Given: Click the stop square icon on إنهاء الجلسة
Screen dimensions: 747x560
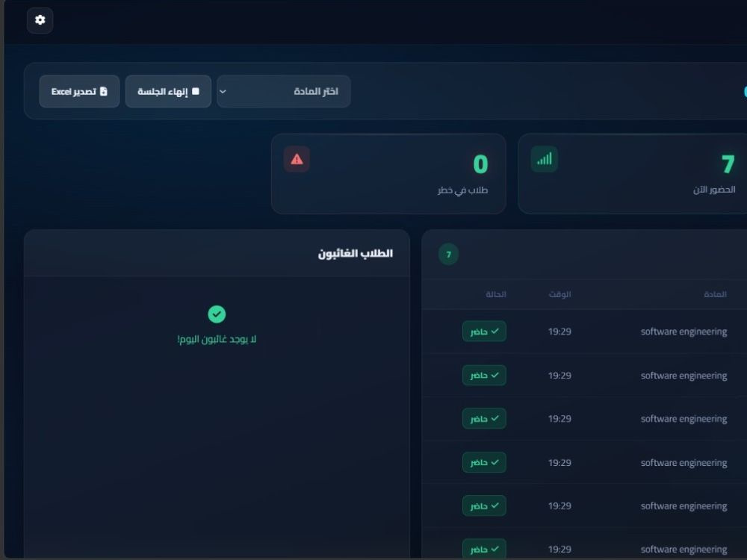Looking at the screenshot, I should (195, 91).
